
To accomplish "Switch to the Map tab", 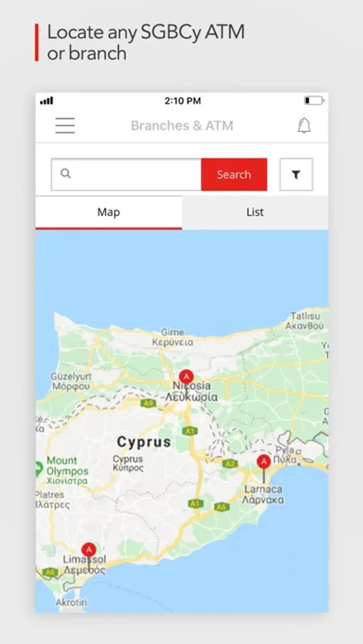I will (x=109, y=213).
